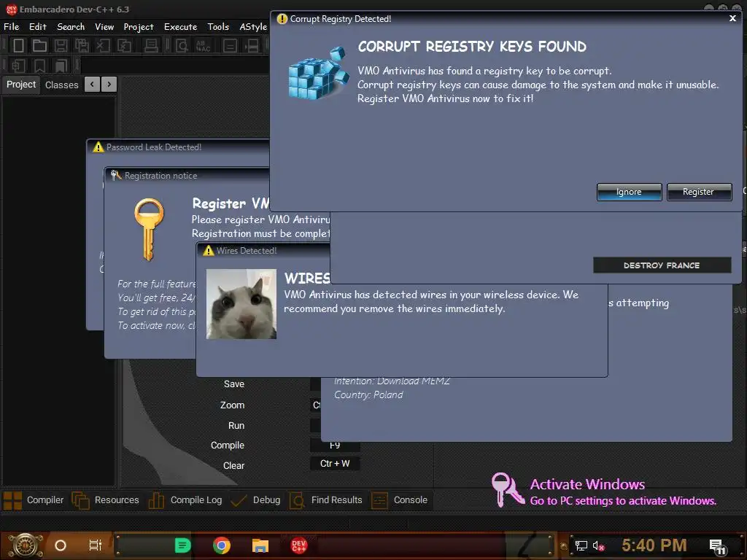Image resolution: width=747 pixels, height=560 pixels.
Task: Click the Register button
Action: point(699,192)
